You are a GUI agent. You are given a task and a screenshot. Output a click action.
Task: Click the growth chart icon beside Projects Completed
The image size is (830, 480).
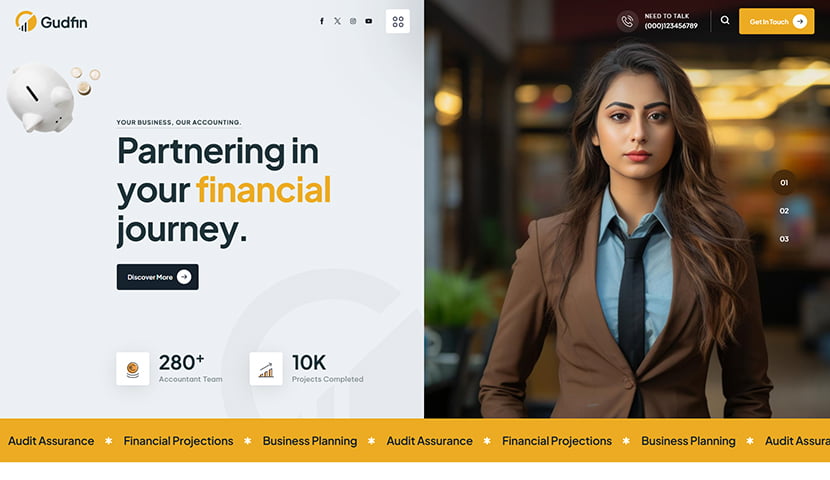266,368
